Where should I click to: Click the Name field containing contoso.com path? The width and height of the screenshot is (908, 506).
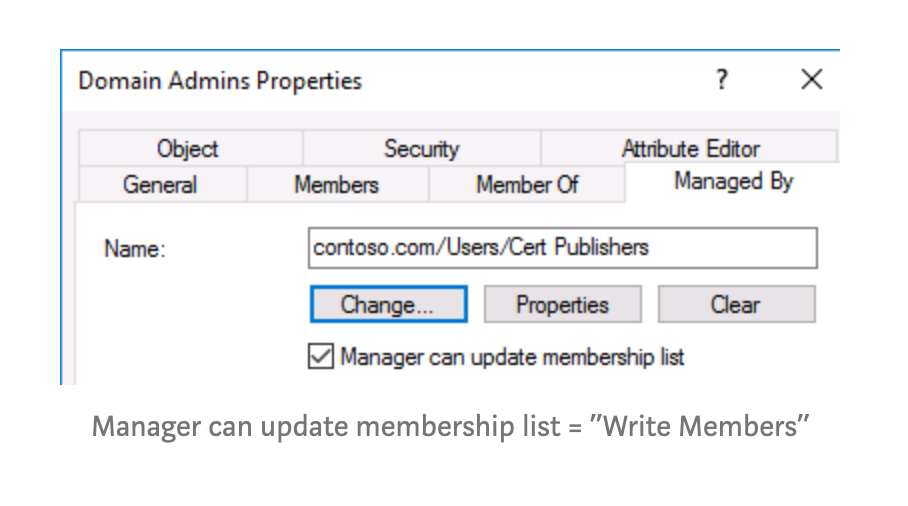coord(562,248)
